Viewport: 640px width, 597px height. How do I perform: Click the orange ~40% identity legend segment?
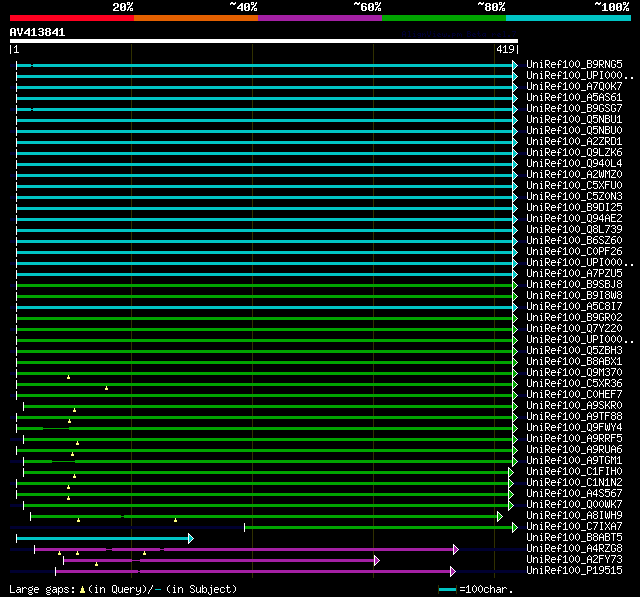pyautogui.click(x=195, y=17)
